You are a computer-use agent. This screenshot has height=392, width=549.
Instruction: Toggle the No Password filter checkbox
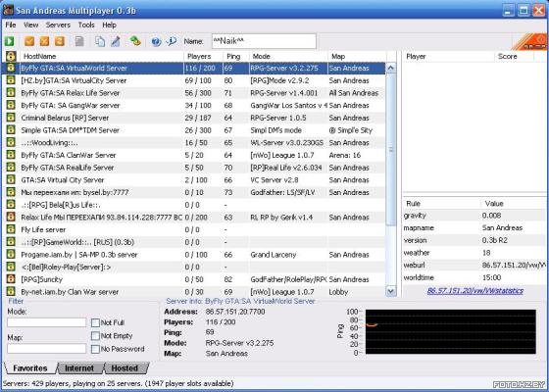(95, 349)
